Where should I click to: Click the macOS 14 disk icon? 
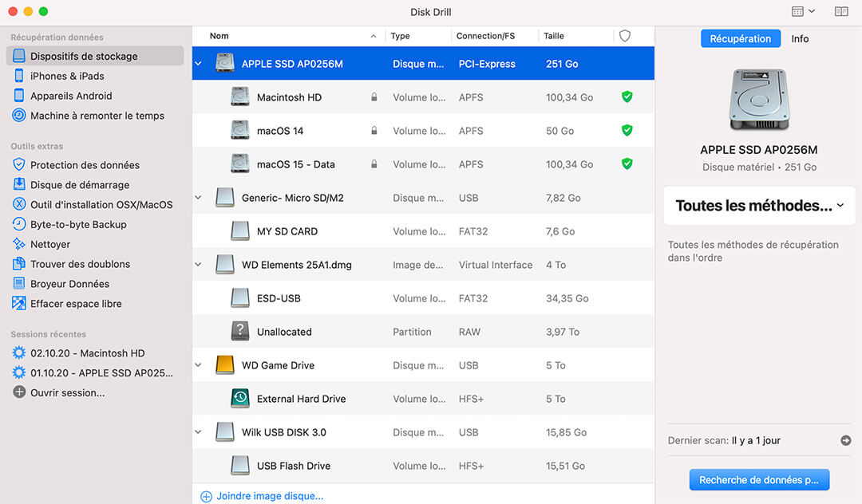pos(240,130)
